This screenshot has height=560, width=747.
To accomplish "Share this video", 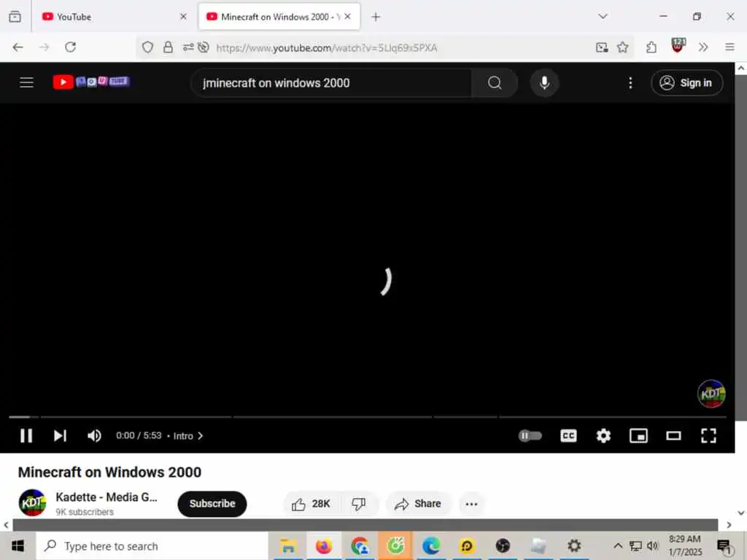I will [418, 504].
